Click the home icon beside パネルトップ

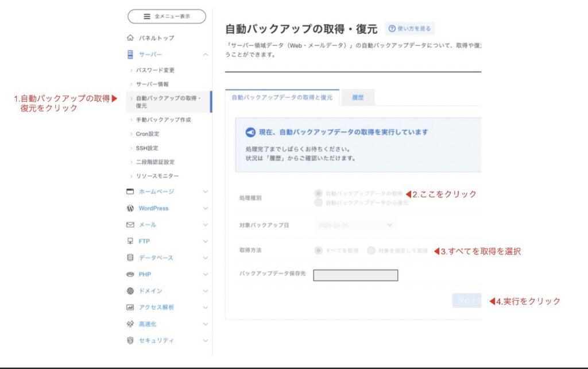[130, 38]
